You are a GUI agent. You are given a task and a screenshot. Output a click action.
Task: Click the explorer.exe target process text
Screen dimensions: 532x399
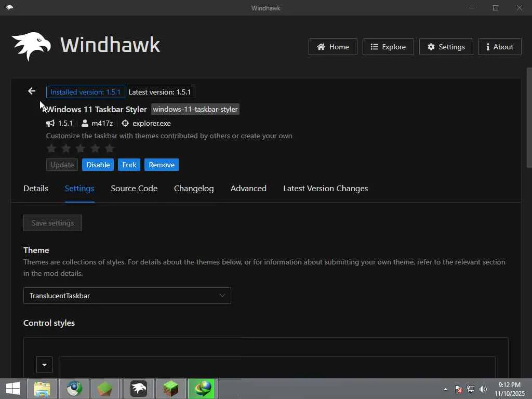click(x=152, y=123)
